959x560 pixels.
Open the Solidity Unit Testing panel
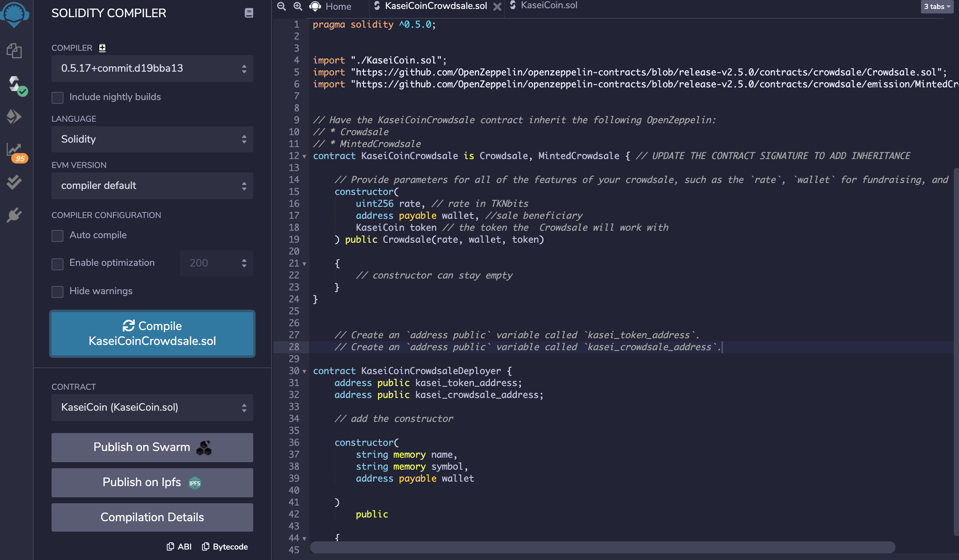click(14, 182)
